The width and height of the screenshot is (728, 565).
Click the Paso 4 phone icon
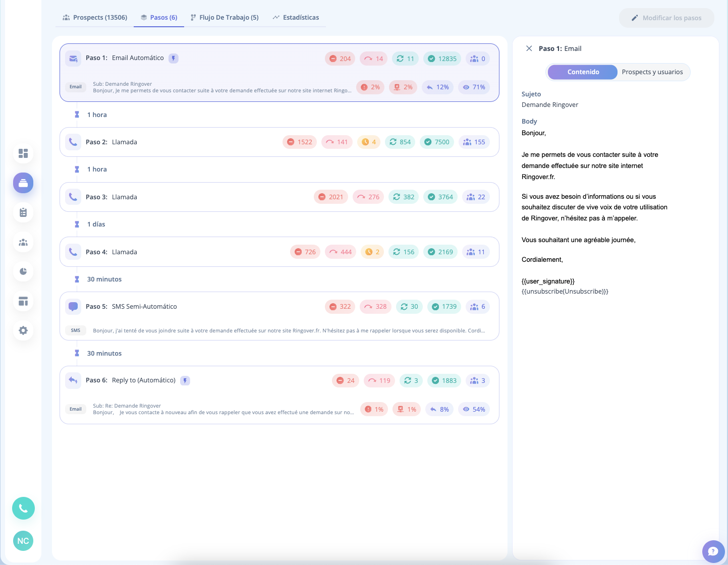pos(73,252)
